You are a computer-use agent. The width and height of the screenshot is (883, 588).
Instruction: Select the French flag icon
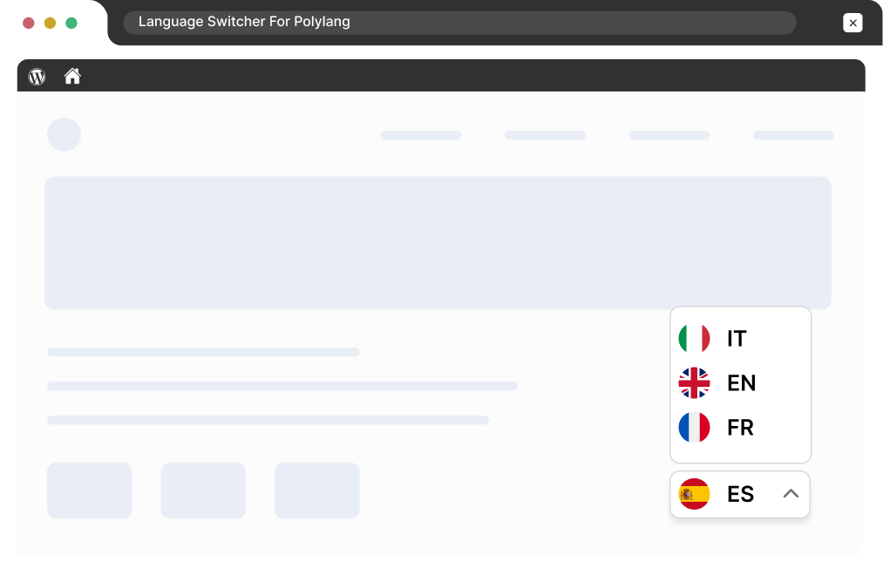694,427
